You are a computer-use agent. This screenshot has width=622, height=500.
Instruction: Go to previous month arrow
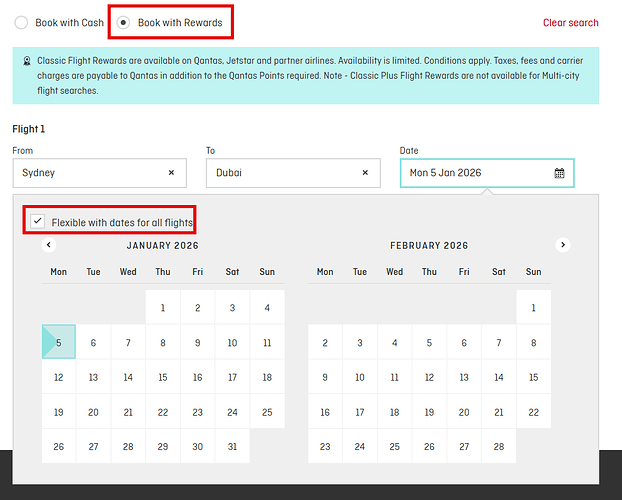pos(49,245)
